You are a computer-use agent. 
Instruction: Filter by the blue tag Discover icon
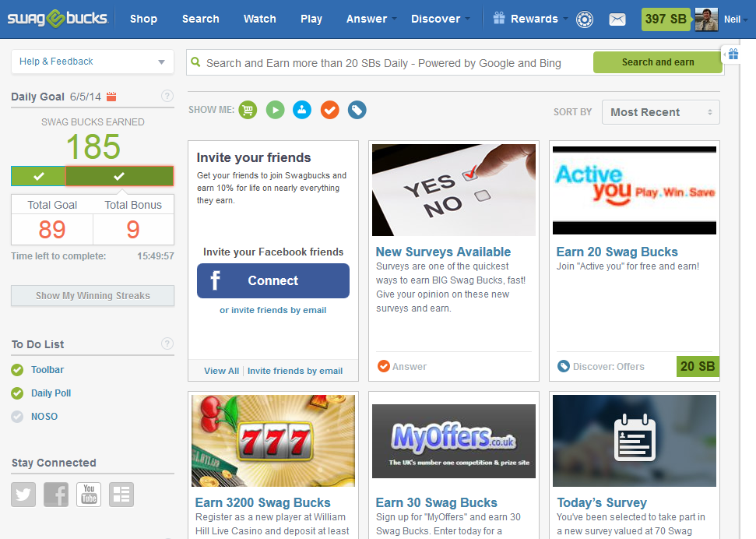357,110
